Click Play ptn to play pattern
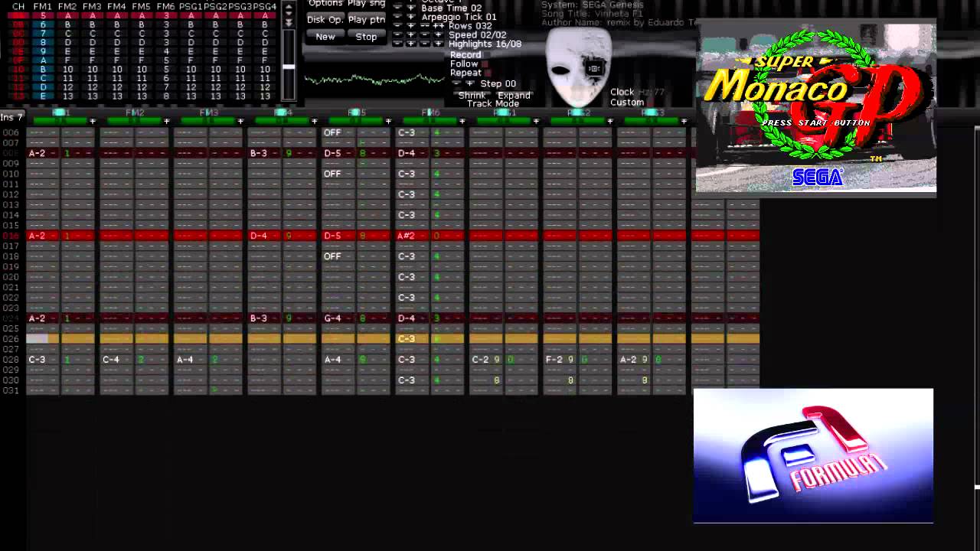This screenshot has width=980, height=551. click(x=366, y=20)
